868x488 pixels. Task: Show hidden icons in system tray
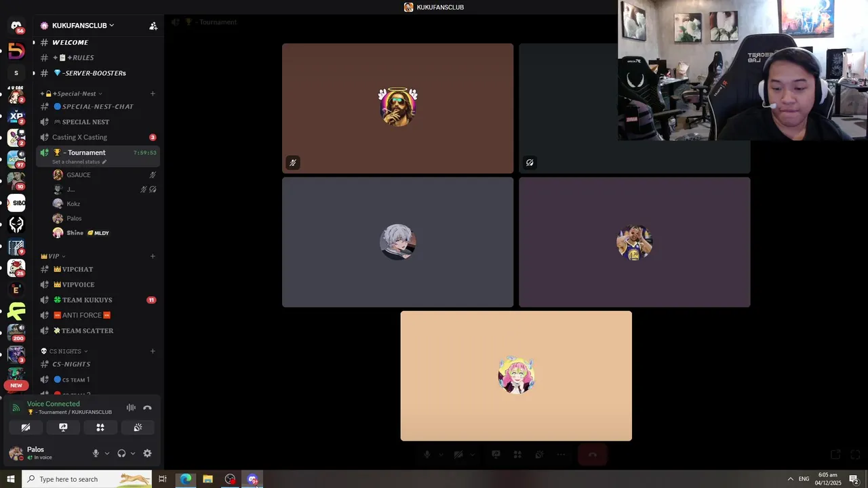click(x=790, y=479)
